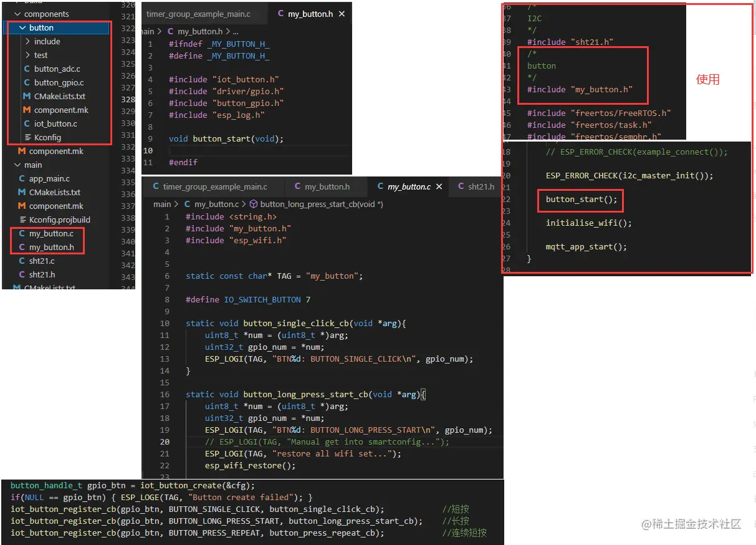
Task: Click the C icon in the my_button.h breadcrumb
Action: click(x=170, y=31)
